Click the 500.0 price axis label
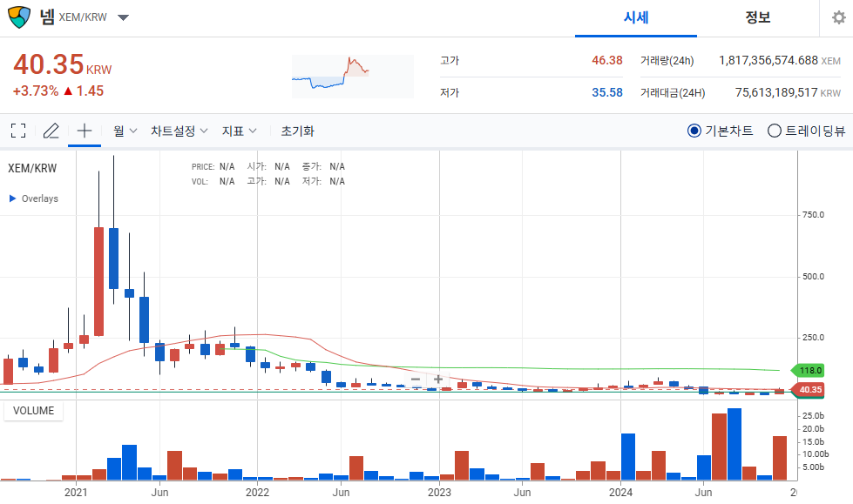Image resolution: width=853 pixels, height=504 pixels. pos(813,276)
